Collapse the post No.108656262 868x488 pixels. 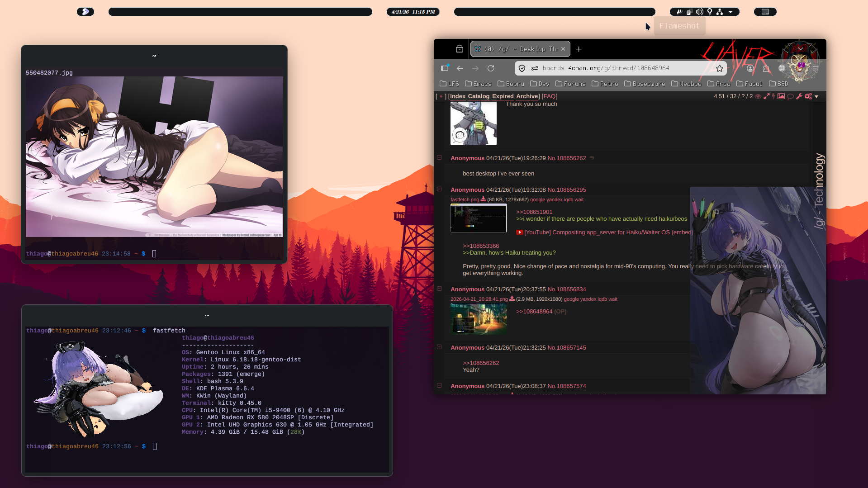pos(439,157)
